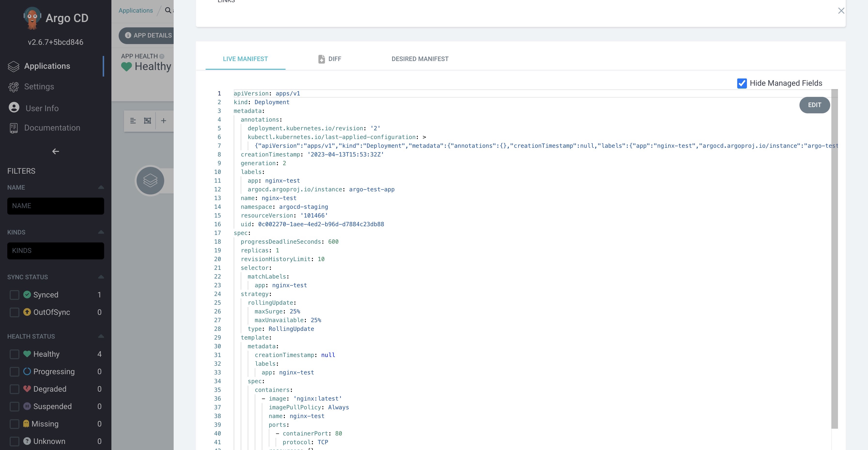Click the Unknown question mark icon
Viewport: 868px width, 450px height.
point(27,441)
